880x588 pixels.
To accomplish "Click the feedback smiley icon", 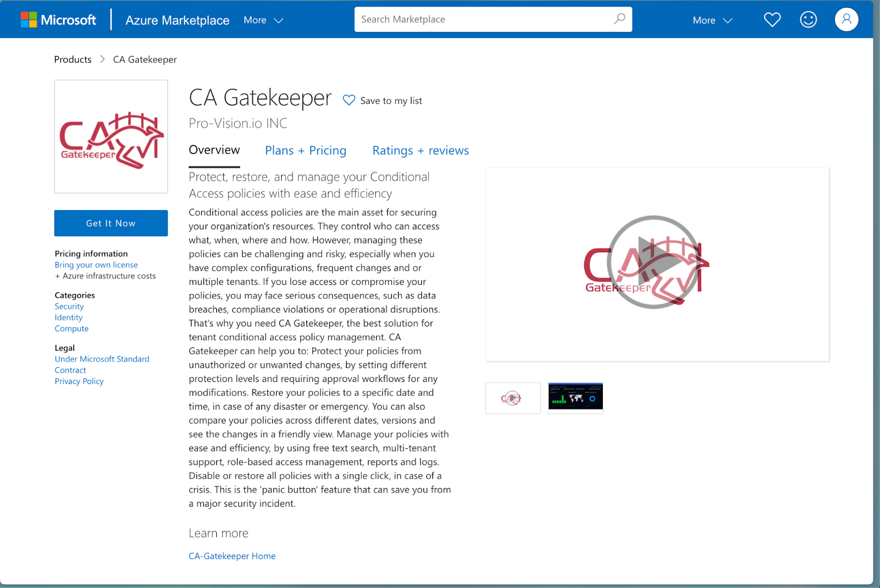I will (x=808, y=20).
